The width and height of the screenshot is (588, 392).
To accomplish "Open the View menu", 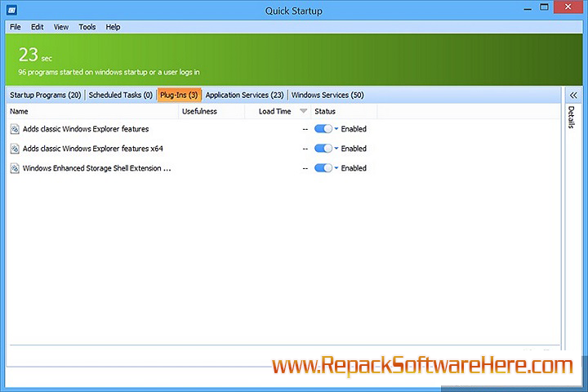I will point(60,27).
